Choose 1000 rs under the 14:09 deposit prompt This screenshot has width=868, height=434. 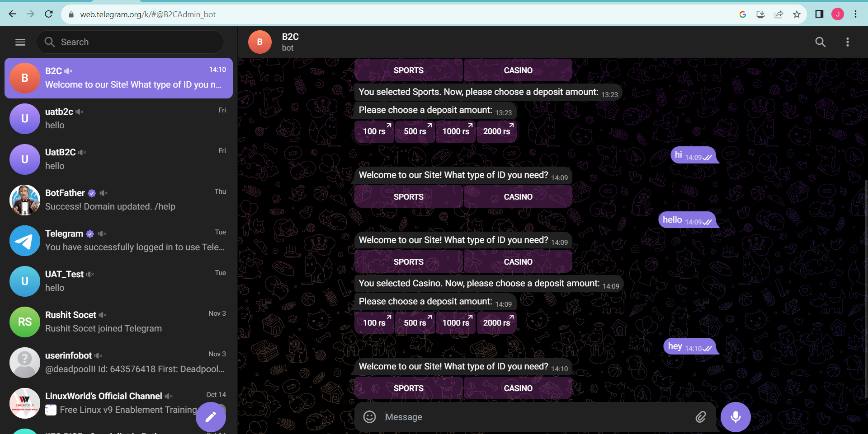pyautogui.click(x=456, y=323)
